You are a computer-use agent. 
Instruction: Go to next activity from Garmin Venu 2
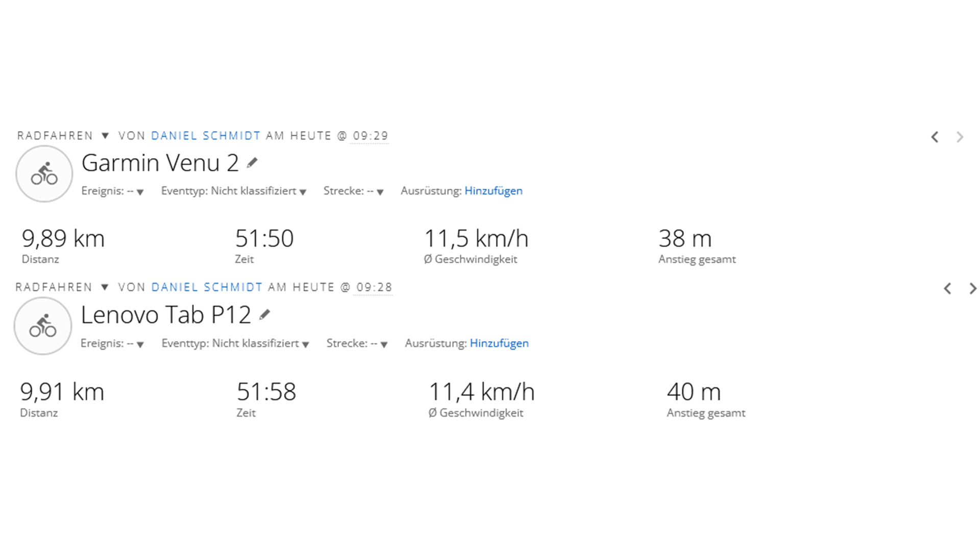tap(960, 137)
